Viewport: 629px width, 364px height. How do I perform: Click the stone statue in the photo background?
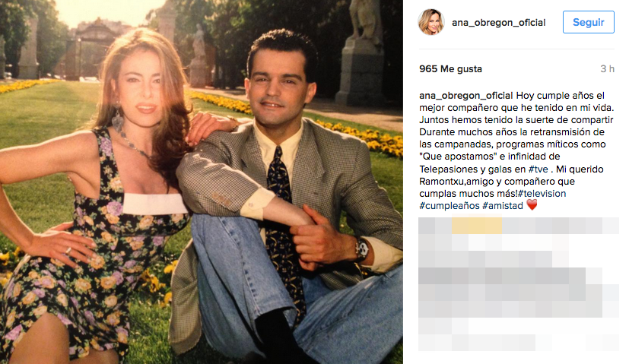tap(363, 52)
